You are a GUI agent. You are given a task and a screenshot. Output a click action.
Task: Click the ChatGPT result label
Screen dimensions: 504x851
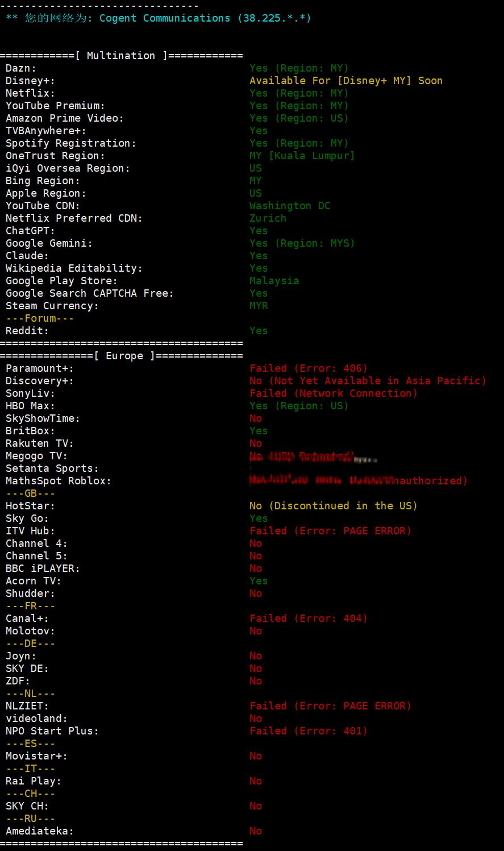31,231
